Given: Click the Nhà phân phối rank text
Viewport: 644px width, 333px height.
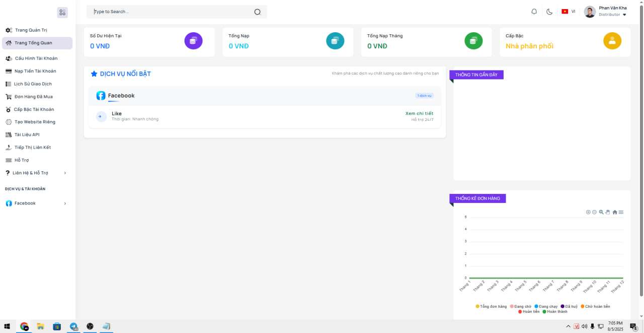Looking at the screenshot, I should (x=529, y=46).
